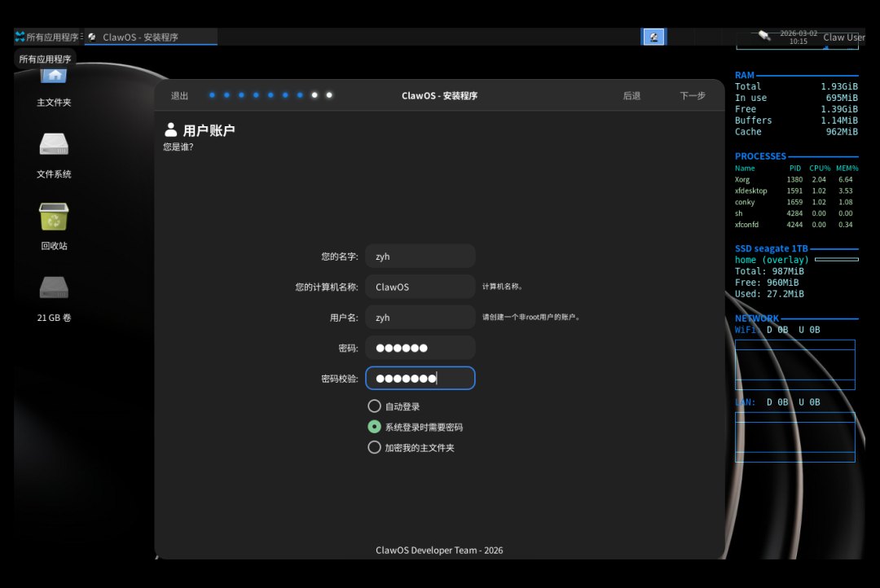Click the RAM Total 1.93GiB line
This screenshot has height=588, width=880.
[796, 86]
